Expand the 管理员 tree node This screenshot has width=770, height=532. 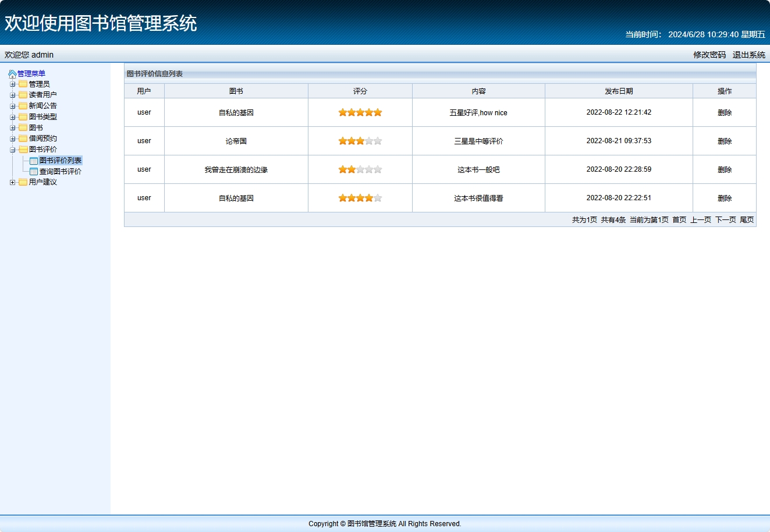(x=13, y=83)
